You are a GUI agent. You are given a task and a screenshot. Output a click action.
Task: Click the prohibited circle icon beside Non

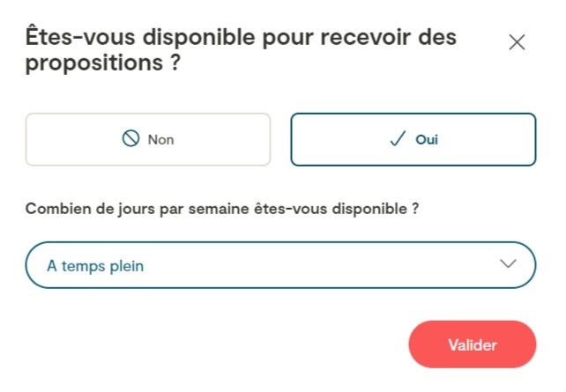click(x=131, y=139)
